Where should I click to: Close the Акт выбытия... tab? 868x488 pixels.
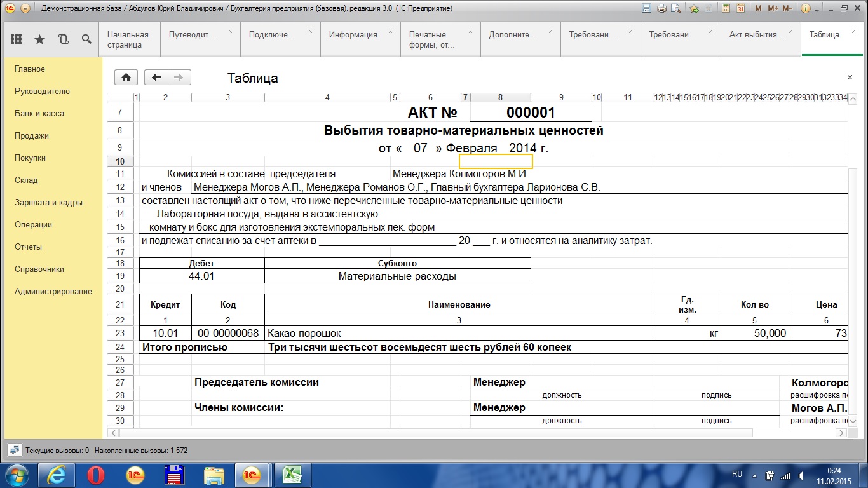(x=790, y=31)
